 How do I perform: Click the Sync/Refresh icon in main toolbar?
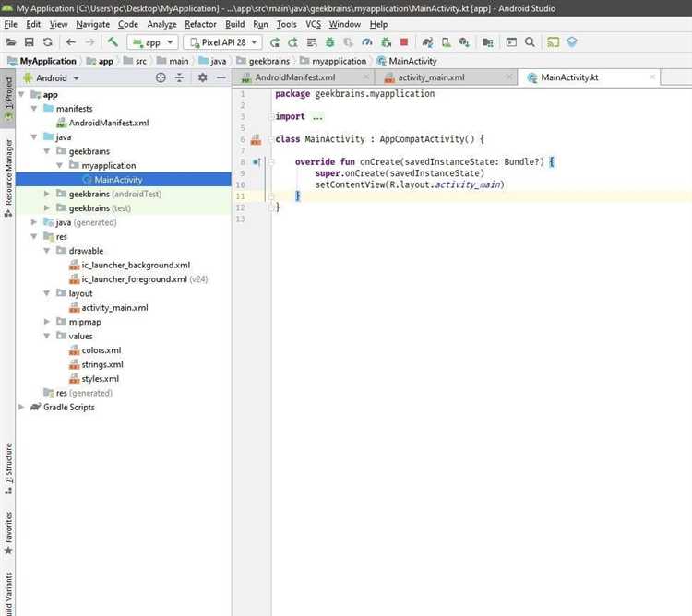click(x=47, y=42)
